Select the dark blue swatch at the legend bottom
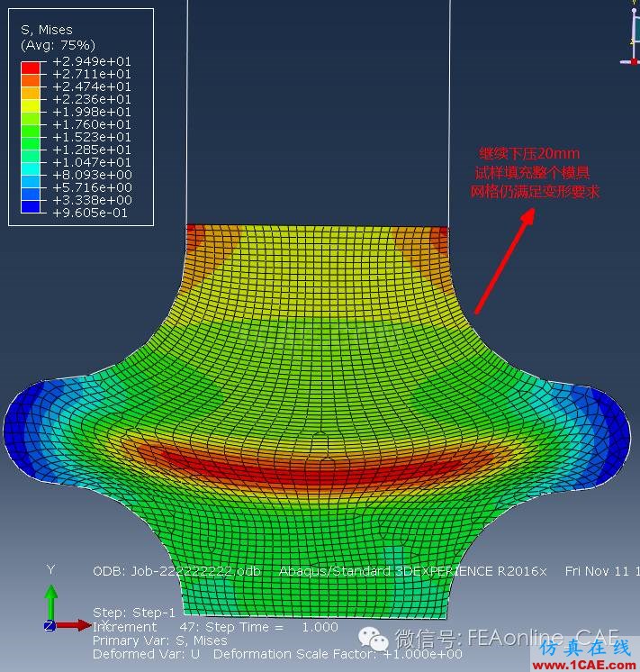The image size is (640, 672). pos(31,207)
